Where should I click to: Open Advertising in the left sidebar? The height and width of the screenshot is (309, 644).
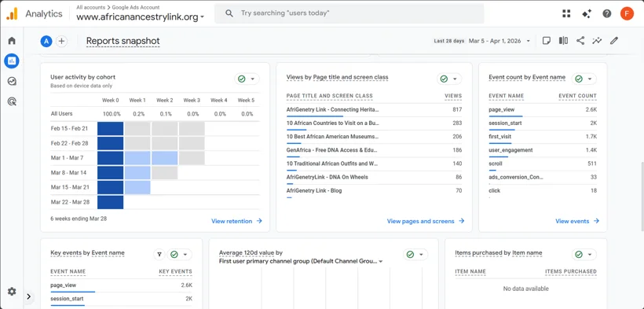(x=12, y=101)
